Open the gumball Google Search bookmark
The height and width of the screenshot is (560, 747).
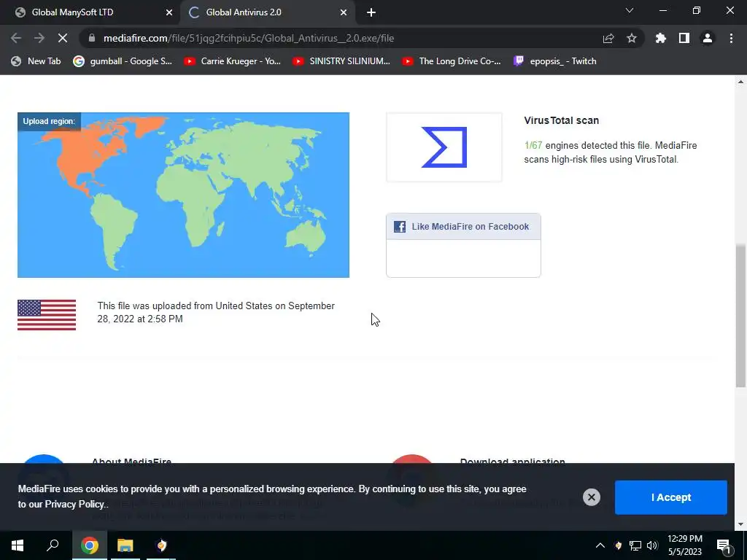pyautogui.click(x=123, y=61)
